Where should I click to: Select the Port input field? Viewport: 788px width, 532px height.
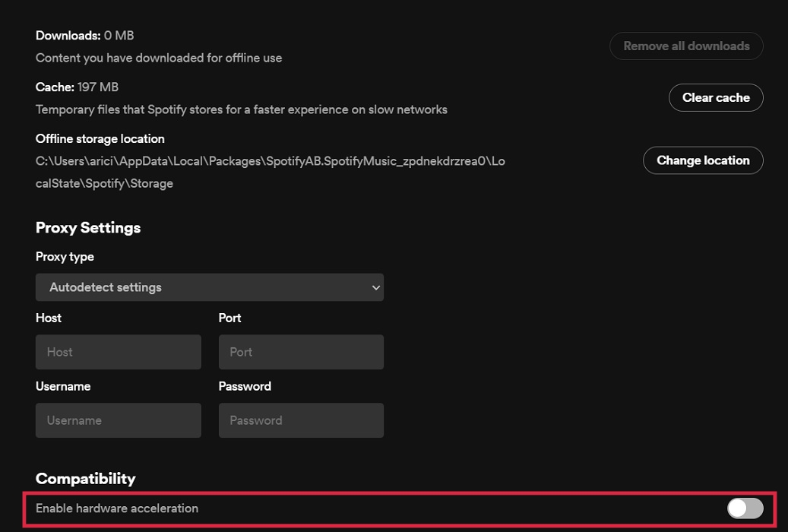300,352
